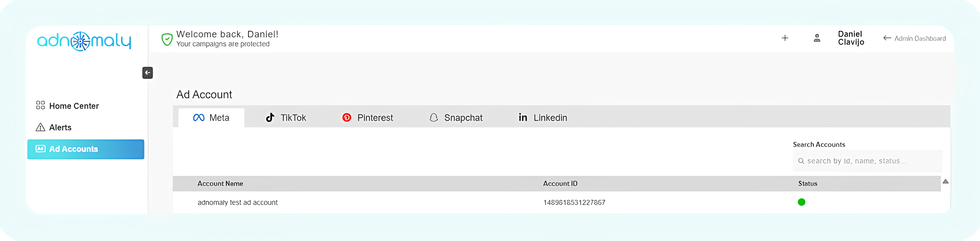980x241 pixels.
Task: Open the Snapchat tab
Action: (456, 118)
